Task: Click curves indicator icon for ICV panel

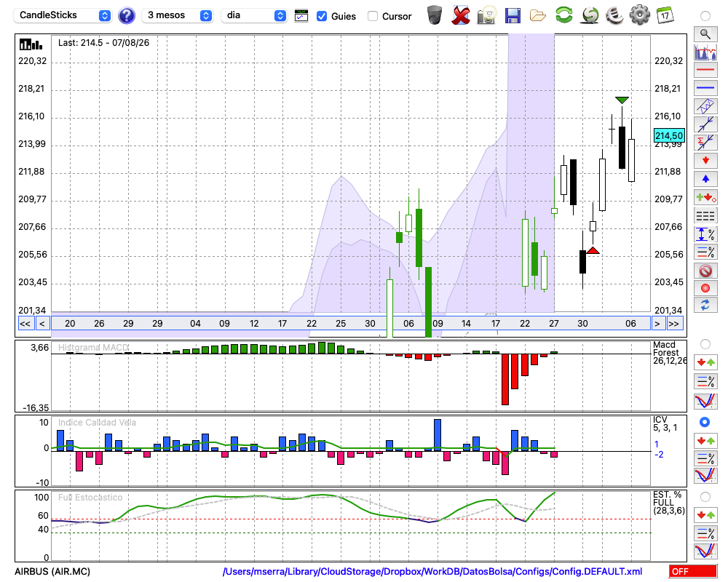Action: click(705, 476)
